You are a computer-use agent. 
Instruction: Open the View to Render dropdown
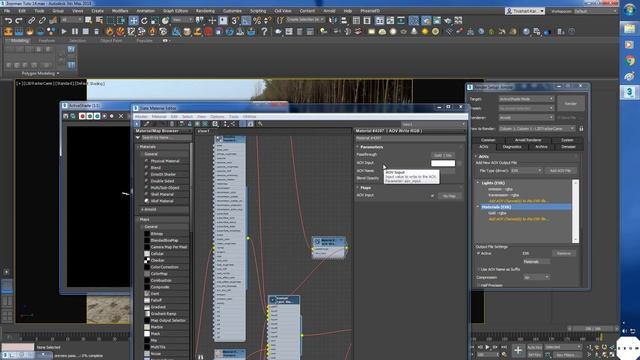coord(537,129)
